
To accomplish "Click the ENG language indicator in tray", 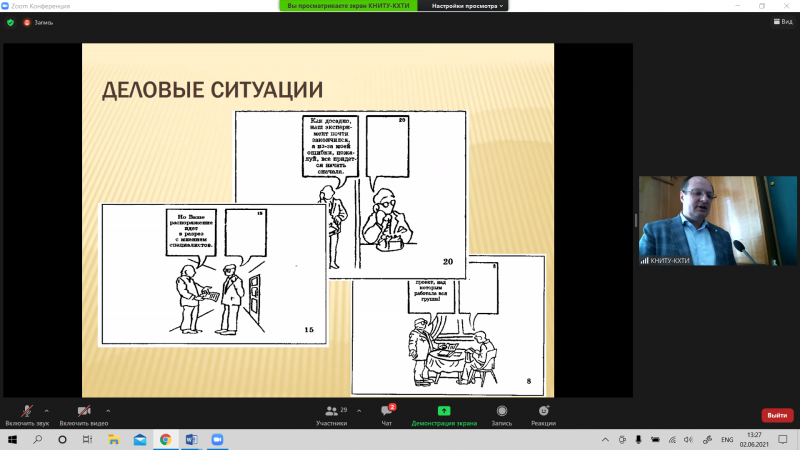I will [x=727, y=439].
